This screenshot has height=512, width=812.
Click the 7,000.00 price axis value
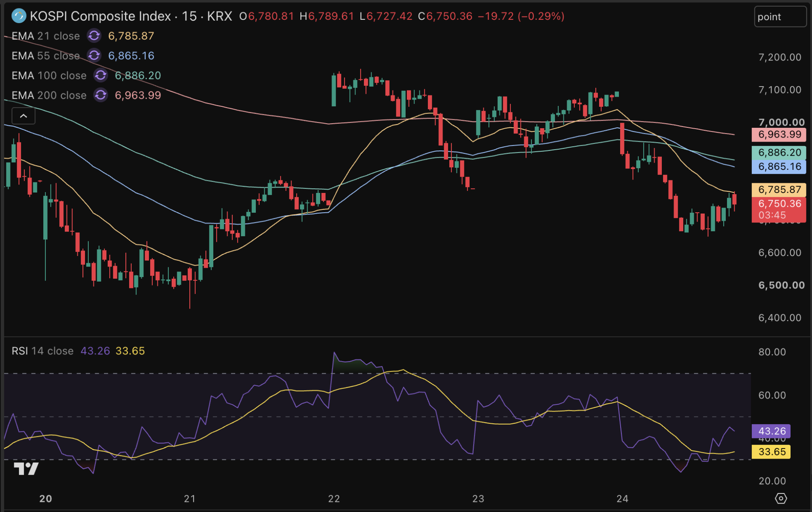click(781, 122)
